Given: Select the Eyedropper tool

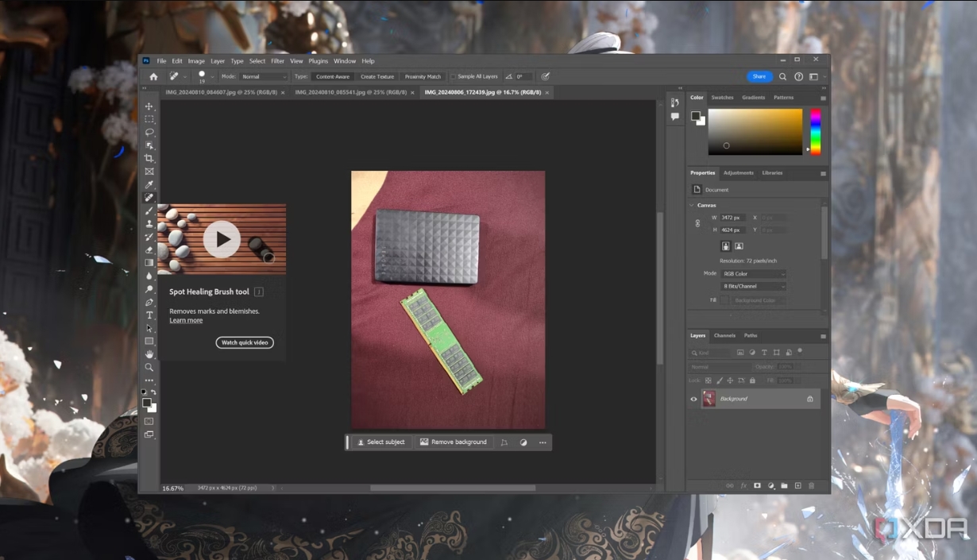Looking at the screenshot, I should pos(149,185).
